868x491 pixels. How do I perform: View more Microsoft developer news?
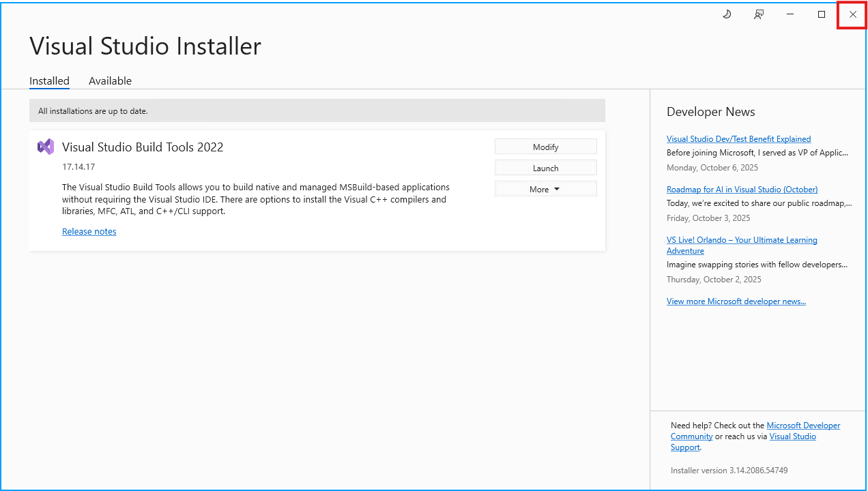(736, 301)
